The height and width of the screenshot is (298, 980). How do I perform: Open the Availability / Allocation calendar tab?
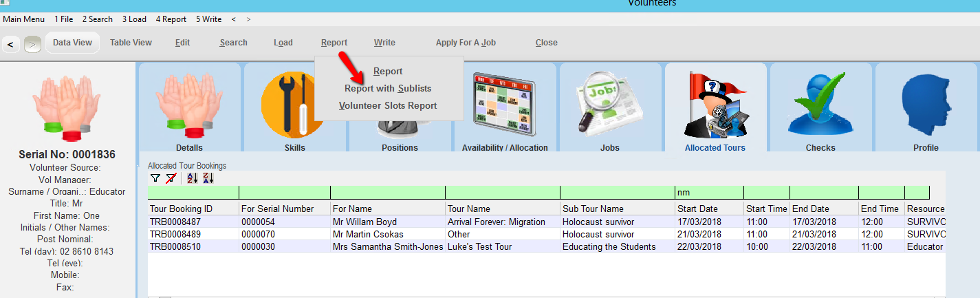click(x=505, y=107)
